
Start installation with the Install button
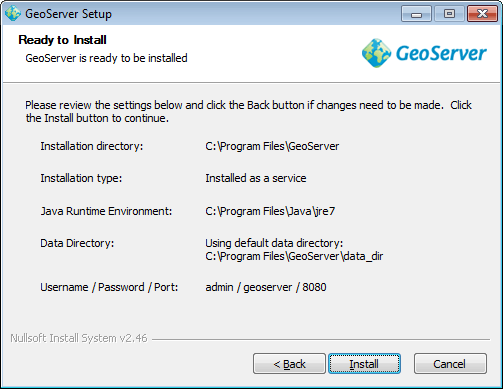pyautogui.click(x=364, y=364)
